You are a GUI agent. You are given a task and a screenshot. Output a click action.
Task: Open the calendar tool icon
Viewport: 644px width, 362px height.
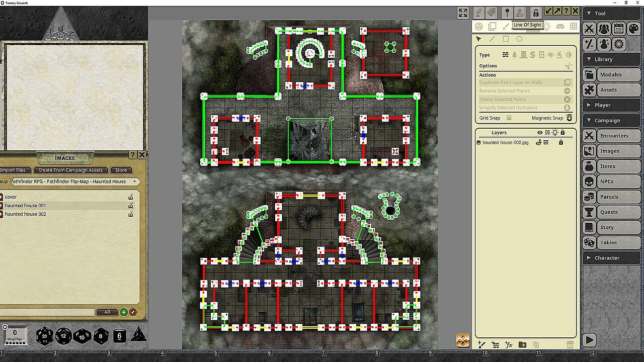coord(619,29)
